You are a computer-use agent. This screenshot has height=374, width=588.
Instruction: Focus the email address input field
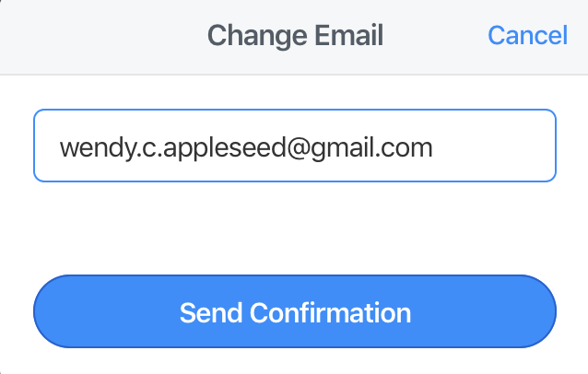(295, 146)
